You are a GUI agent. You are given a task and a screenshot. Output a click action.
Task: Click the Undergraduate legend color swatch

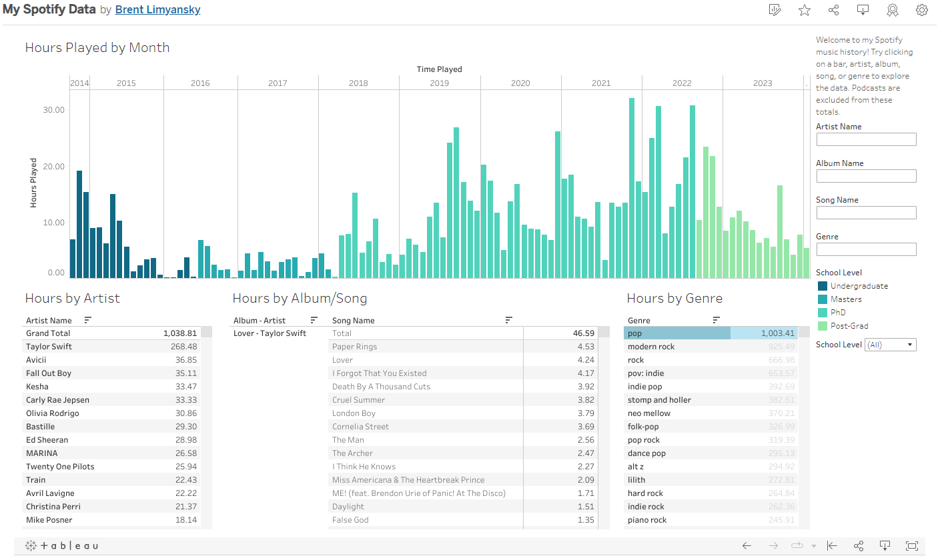coord(822,286)
